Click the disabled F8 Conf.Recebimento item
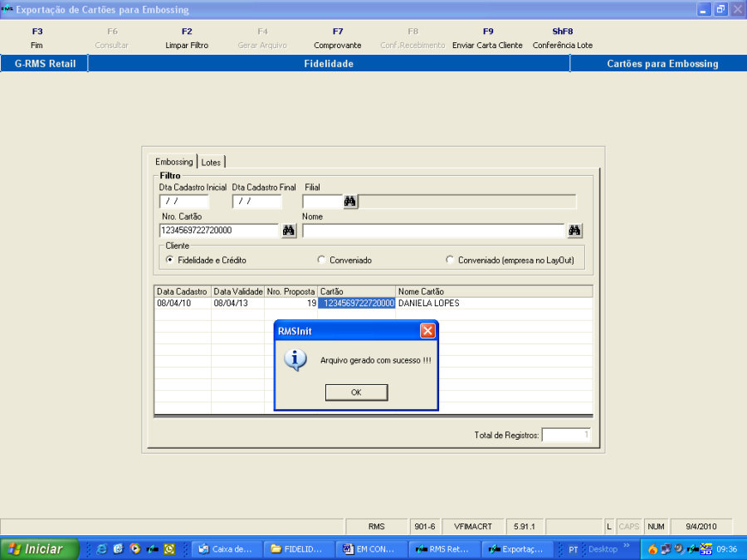 coord(413,38)
